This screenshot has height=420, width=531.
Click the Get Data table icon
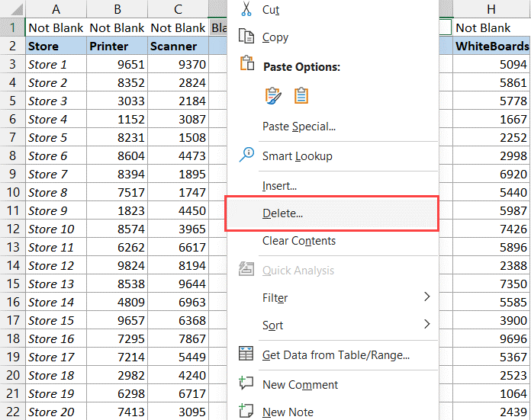pos(246,354)
